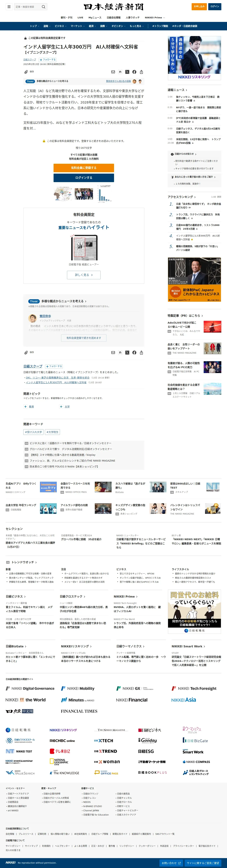Click the search magnifier icon
The width and height of the screenshot is (227, 868).
pos(43,7)
